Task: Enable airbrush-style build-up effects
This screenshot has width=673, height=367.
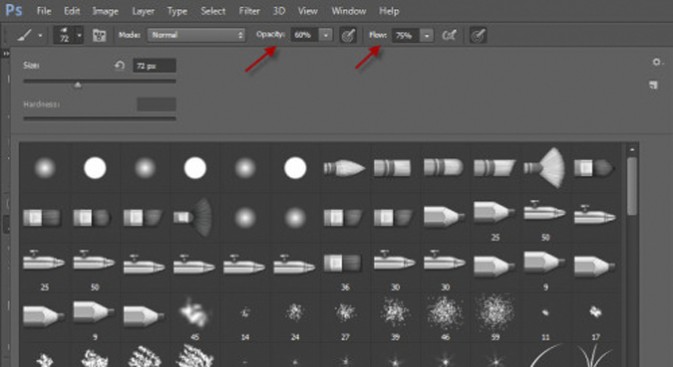Action: [x=449, y=35]
